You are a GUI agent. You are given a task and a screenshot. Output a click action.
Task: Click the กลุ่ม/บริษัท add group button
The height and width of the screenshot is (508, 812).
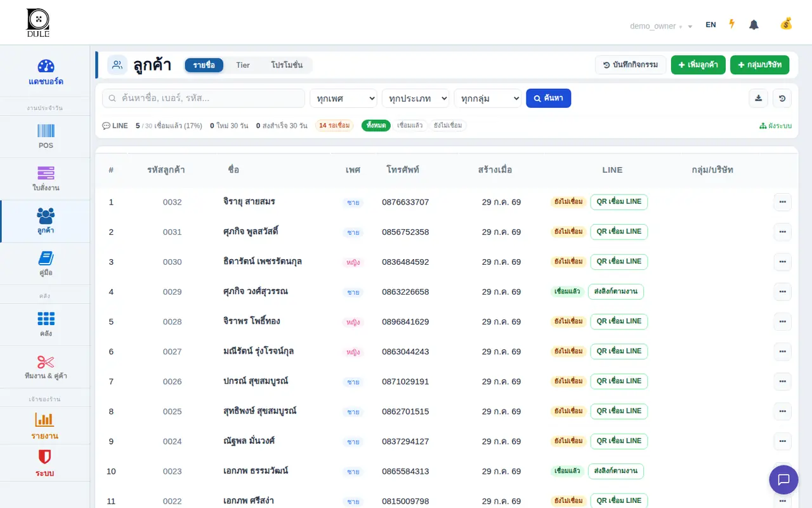click(x=759, y=65)
